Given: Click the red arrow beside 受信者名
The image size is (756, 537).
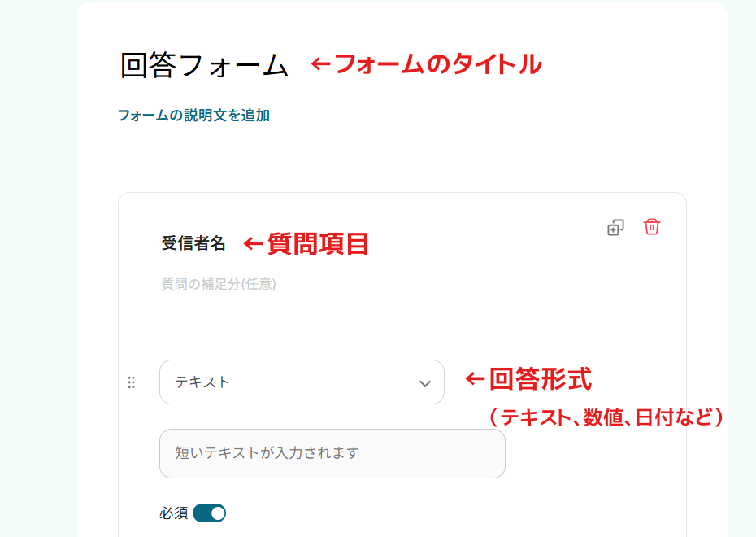Looking at the screenshot, I should pyautogui.click(x=254, y=243).
